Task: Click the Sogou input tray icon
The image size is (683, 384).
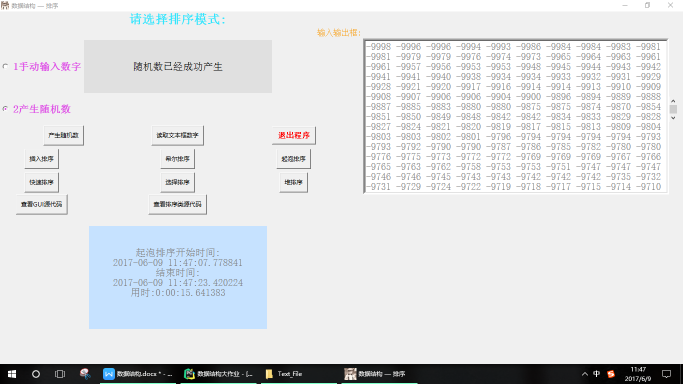Action: click(611, 374)
